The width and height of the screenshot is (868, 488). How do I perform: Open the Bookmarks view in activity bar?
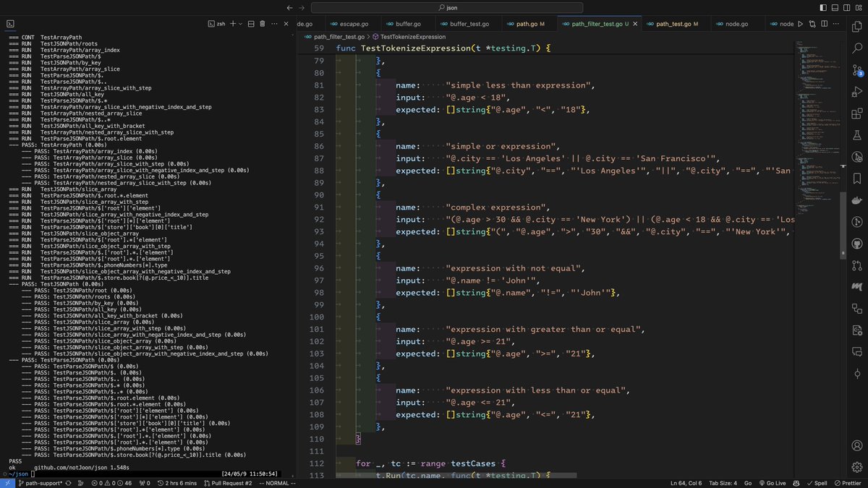pyautogui.click(x=857, y=179)
